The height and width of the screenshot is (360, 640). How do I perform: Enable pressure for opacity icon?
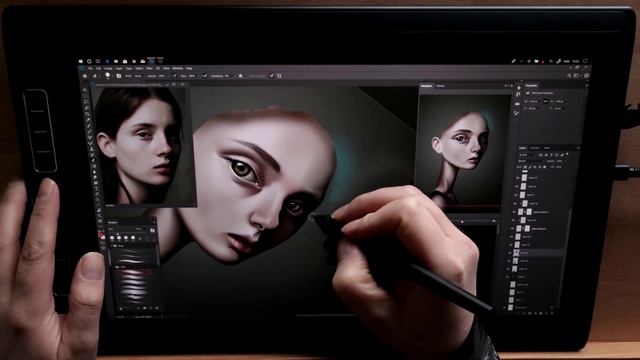(174, 76)
